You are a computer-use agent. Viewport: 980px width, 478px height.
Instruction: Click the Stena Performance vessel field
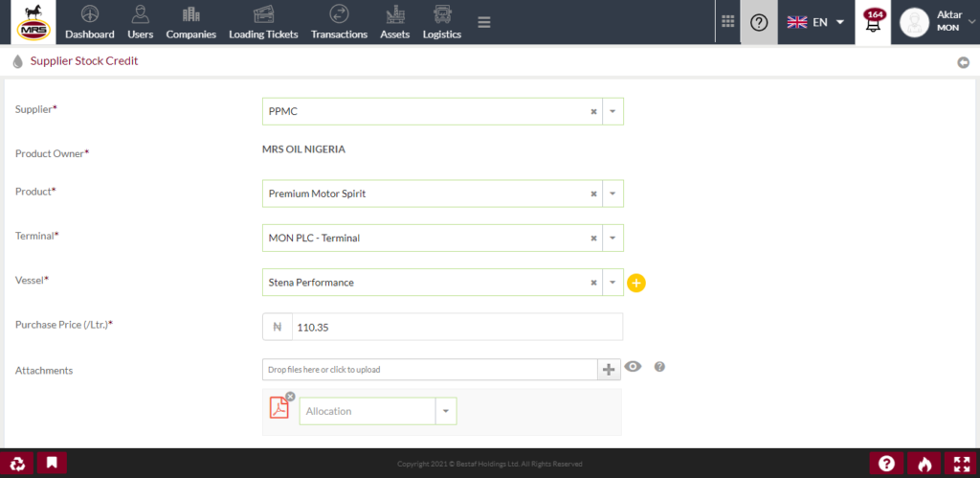pos(443,283)
